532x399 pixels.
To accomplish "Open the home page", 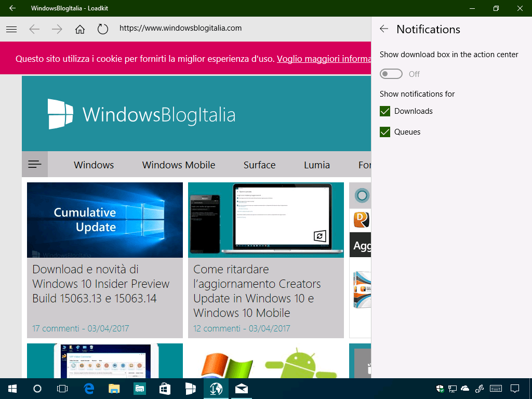I will (x=79, y=29).
